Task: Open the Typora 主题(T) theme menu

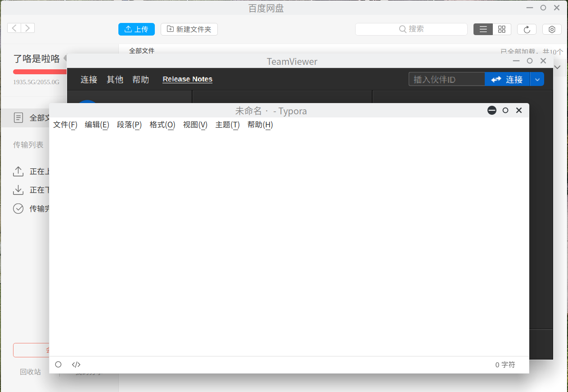Action: click(227, 125)
